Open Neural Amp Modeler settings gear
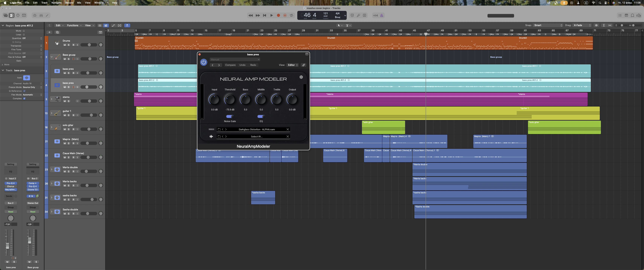 301,77
